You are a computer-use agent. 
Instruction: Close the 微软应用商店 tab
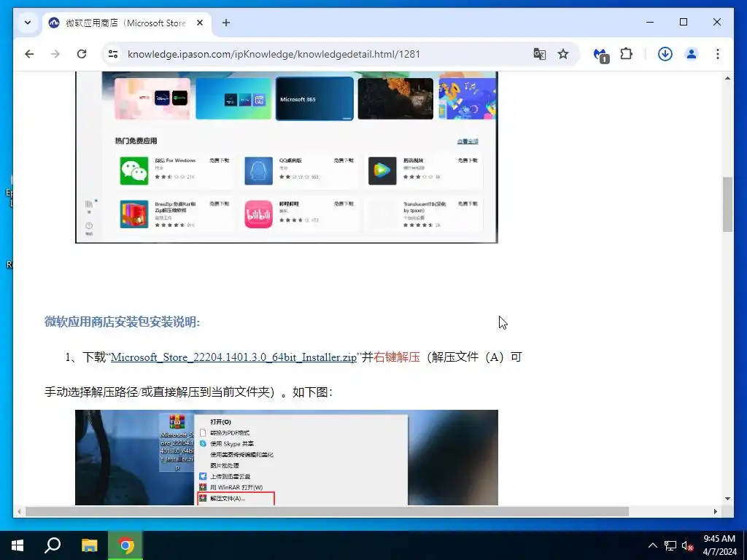(200, 23)
